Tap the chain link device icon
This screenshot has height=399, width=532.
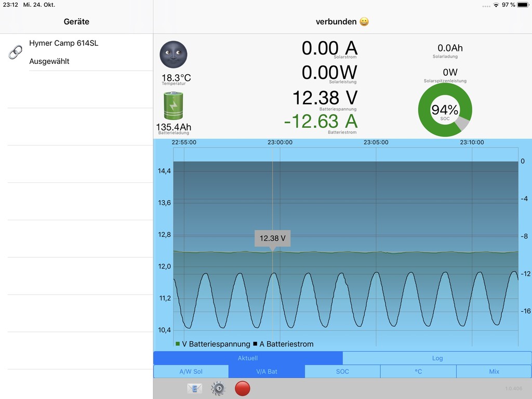click(x=15, y=52)
